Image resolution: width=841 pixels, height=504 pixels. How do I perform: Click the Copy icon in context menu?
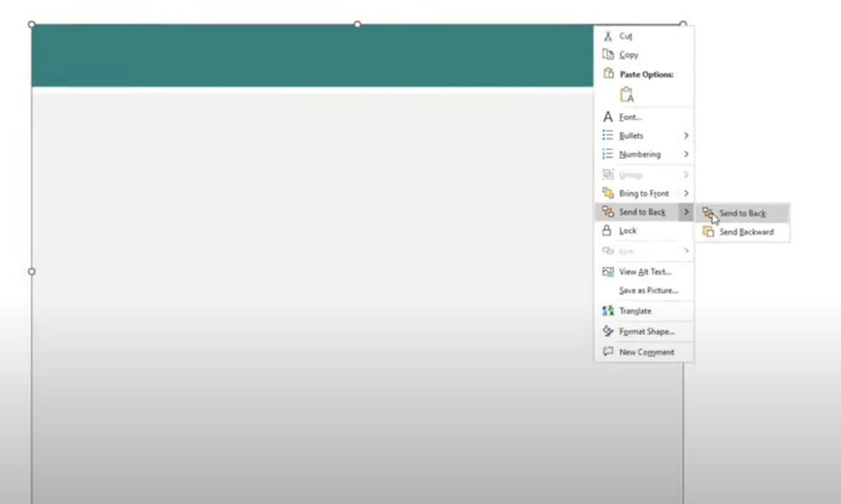[x=608, y=55]
